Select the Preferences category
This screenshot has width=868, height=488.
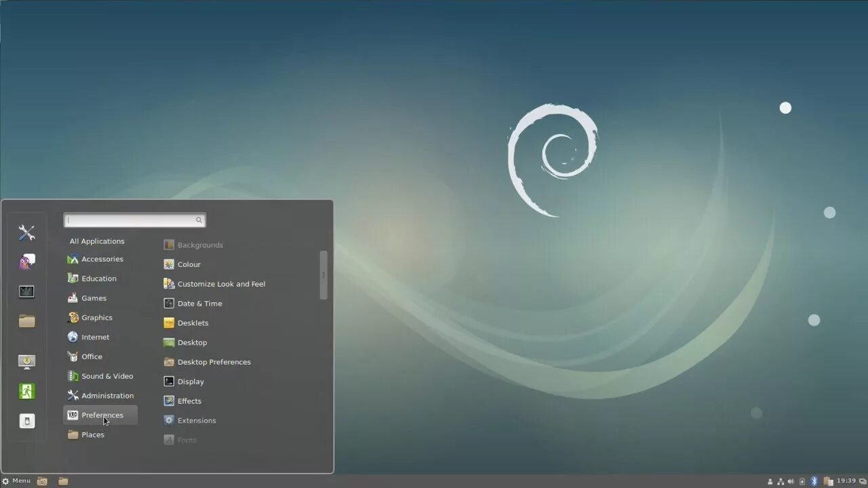pyautogui.click(x=100, y=415)
